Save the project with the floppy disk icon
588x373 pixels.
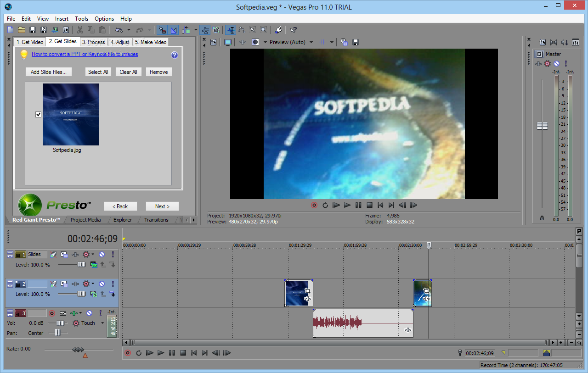pos(33,30)
